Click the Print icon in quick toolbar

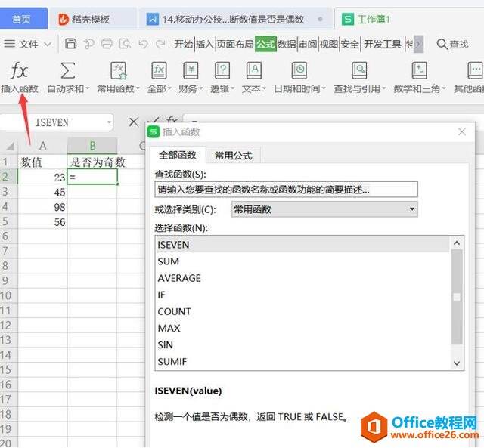(107, 44)
